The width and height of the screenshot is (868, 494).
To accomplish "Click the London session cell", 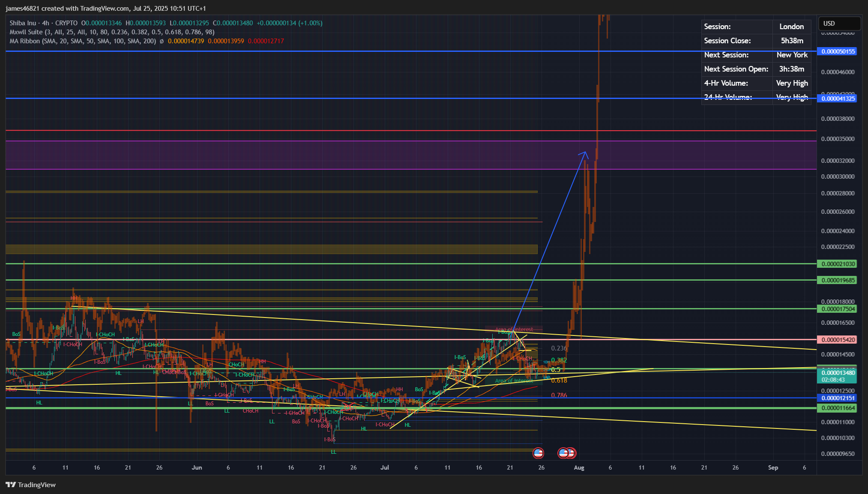I will (791, 27).
